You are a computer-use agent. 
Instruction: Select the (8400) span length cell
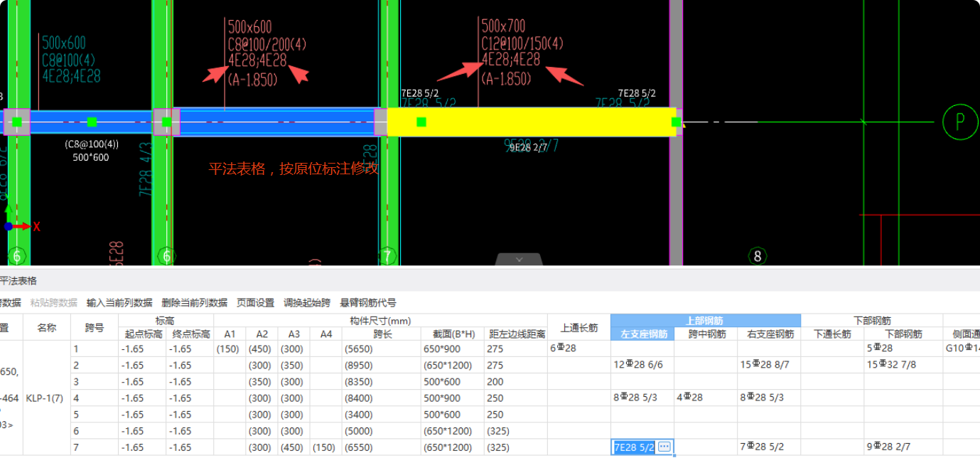click(x=382, y=398)
